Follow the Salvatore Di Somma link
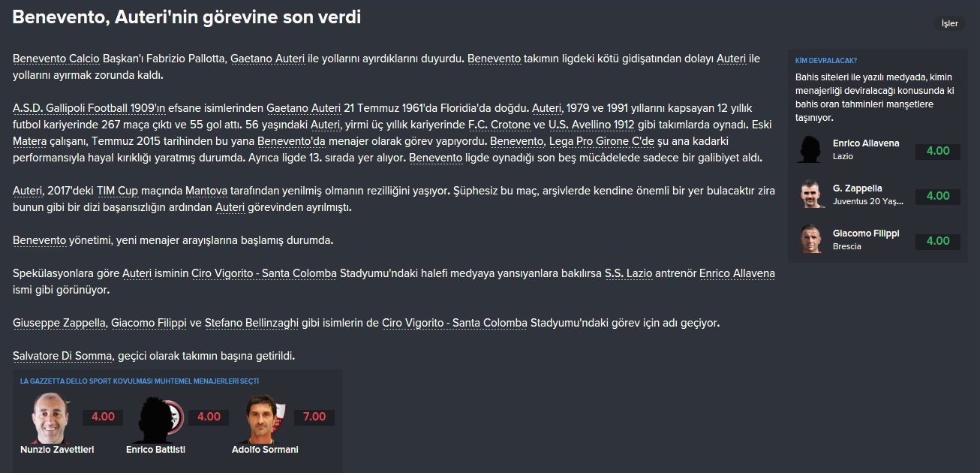This screenshot has height=473, width=980. (x=63, y=356)
